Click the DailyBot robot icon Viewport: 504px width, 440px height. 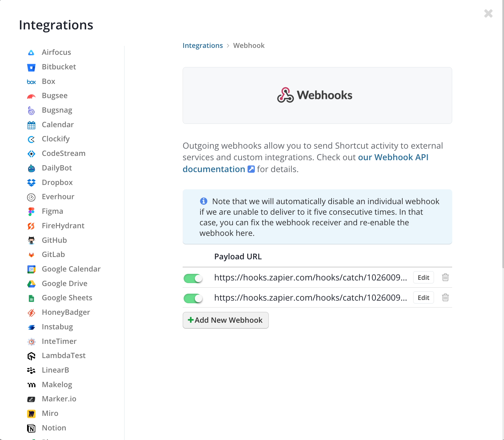(31, 168)
